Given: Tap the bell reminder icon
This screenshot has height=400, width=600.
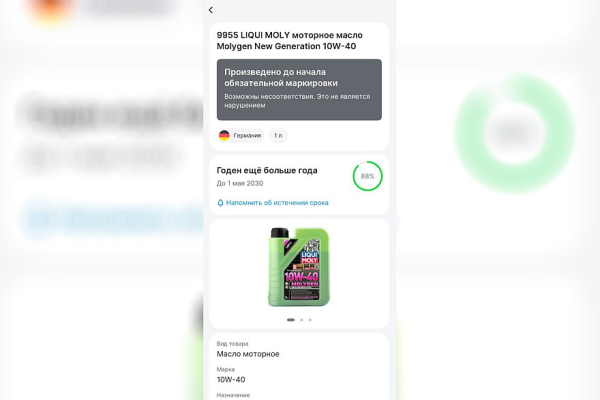Looking at the screenshot, I should click(220, 203).
